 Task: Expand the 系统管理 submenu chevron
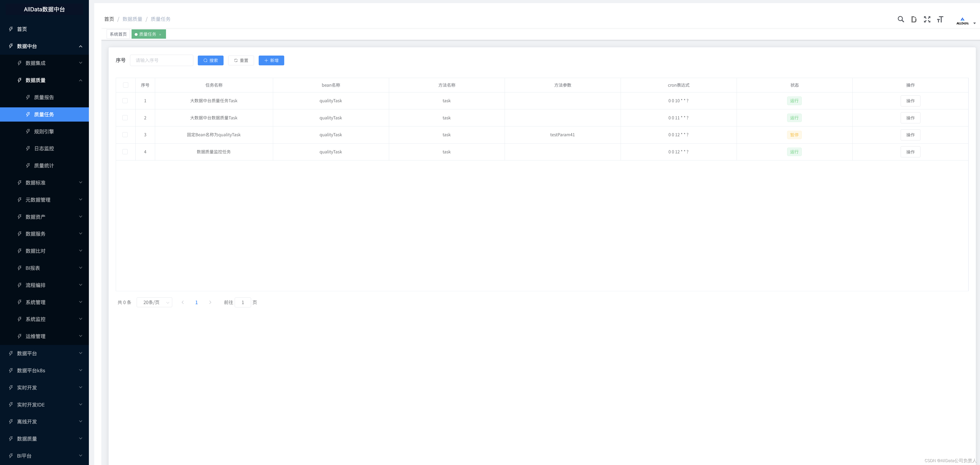point(81,302)
